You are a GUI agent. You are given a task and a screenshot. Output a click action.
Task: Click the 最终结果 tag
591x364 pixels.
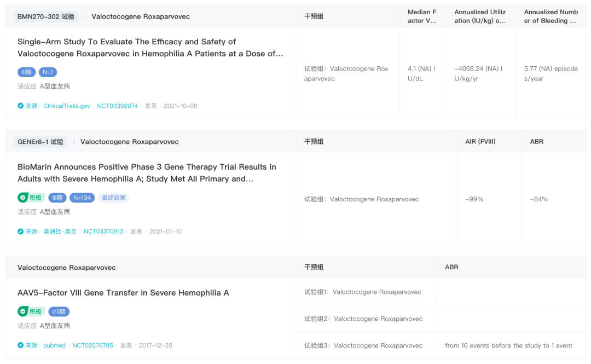coord(113,198)
